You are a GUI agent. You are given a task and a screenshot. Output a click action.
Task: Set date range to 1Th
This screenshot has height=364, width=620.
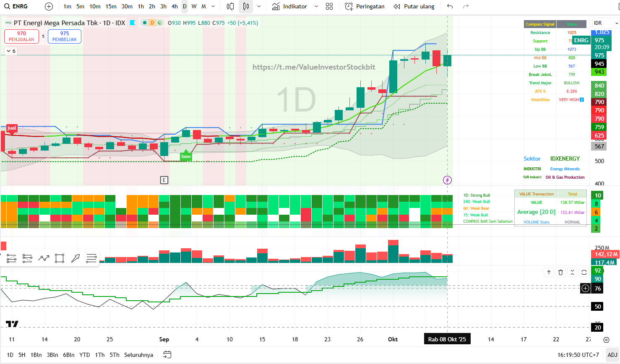tap(100, 355)
